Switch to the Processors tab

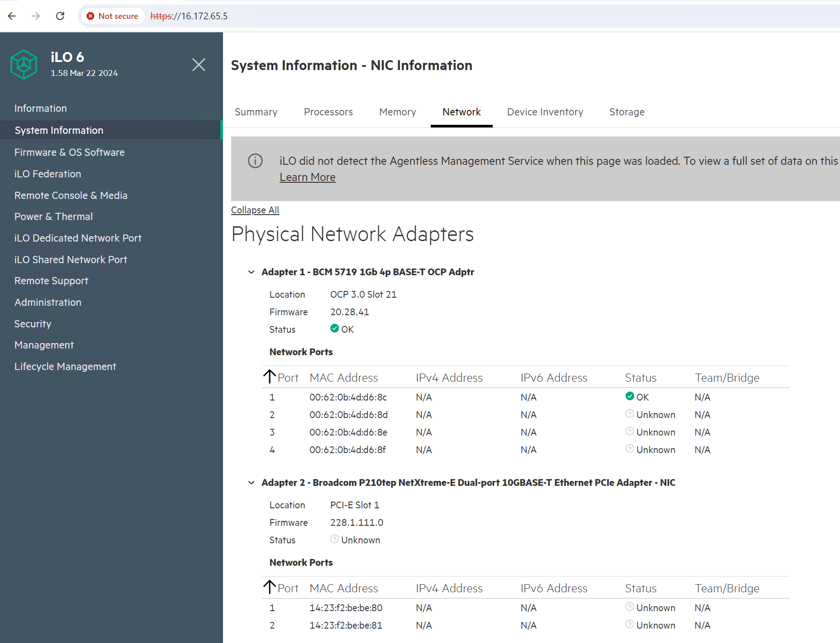328,112
